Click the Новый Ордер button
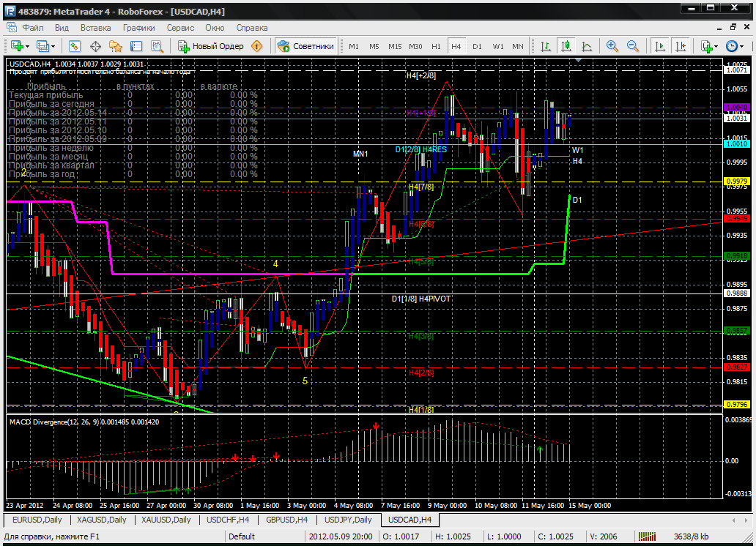Viewport: 756px width, 546px height. point(211,46)
